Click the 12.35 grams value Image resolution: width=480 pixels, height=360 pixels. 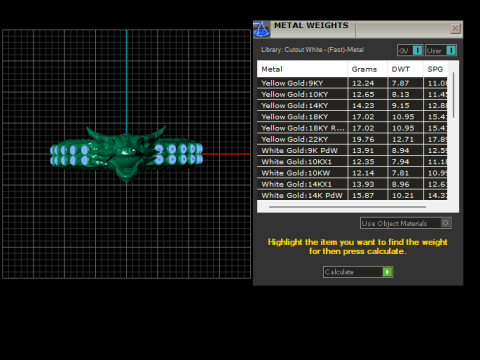pos(363,162)
